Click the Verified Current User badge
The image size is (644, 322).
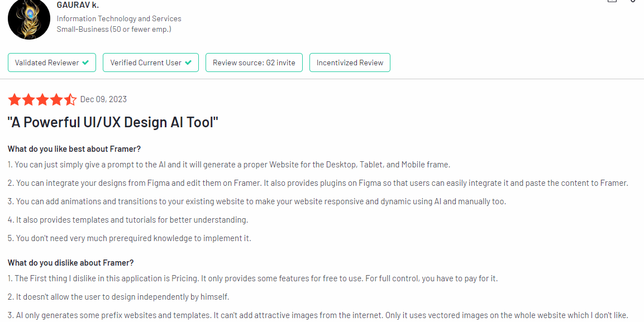coord(151,63)
